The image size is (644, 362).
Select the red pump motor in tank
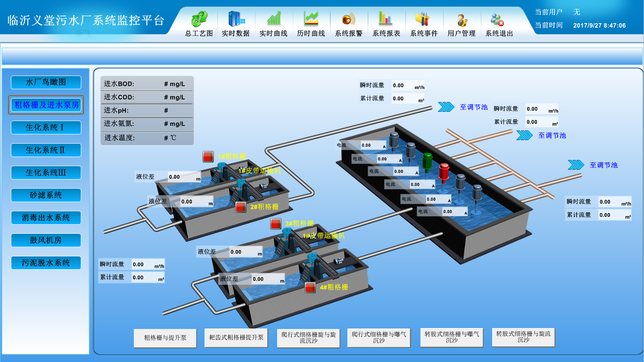[x=444, y=172]
